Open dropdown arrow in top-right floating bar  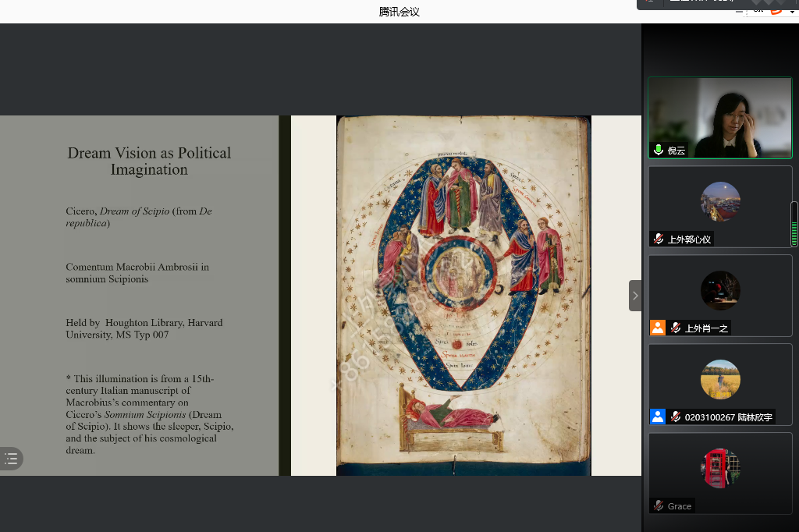coord(793,12)
